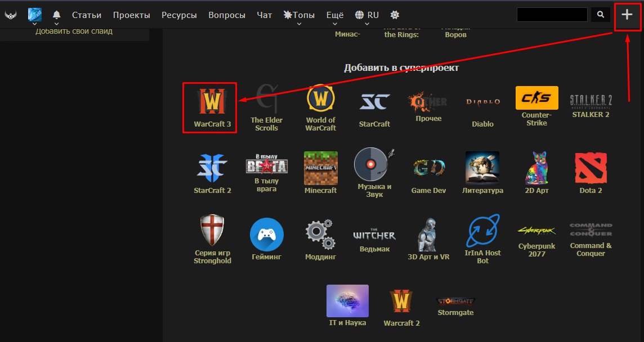Open the Литература project icon
The width and height of the screenshot is (644, 342).
482,168
